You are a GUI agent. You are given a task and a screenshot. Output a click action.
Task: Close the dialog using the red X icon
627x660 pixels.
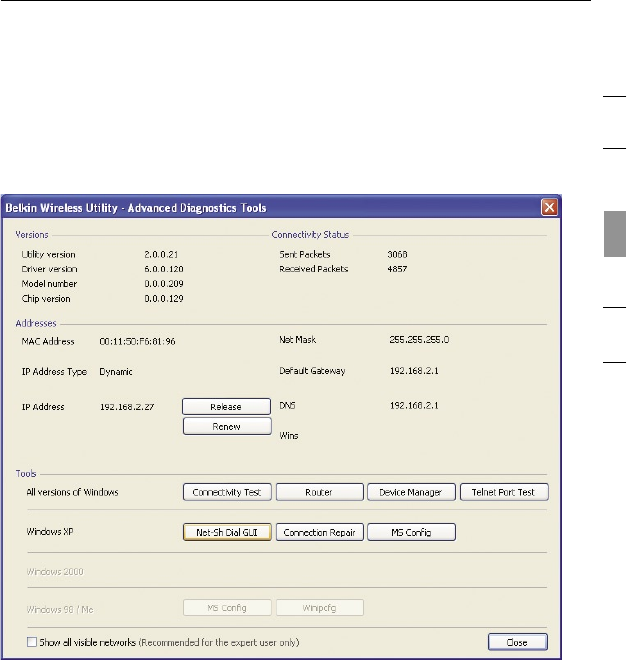pyautogui.click(x=548, y=207)
